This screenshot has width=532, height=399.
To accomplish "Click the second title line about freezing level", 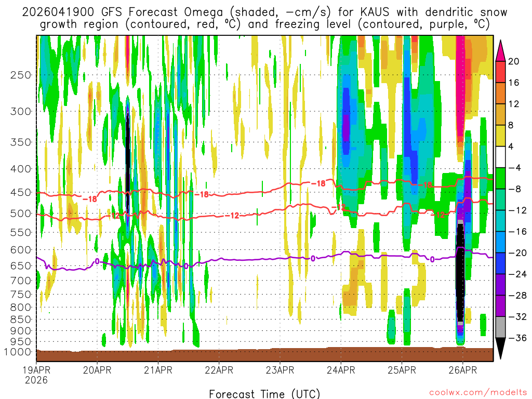I will click(264, 24).
